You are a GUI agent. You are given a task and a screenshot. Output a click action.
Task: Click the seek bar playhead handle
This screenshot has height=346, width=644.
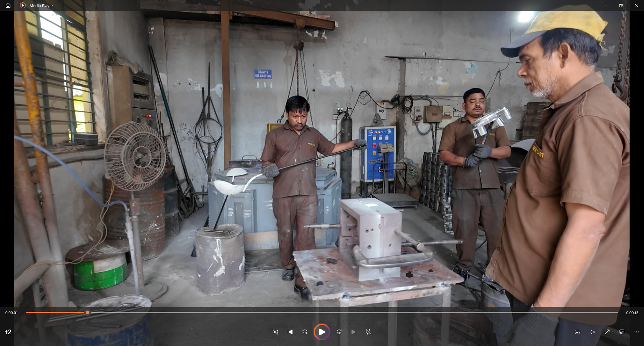[x=88, y=312]
